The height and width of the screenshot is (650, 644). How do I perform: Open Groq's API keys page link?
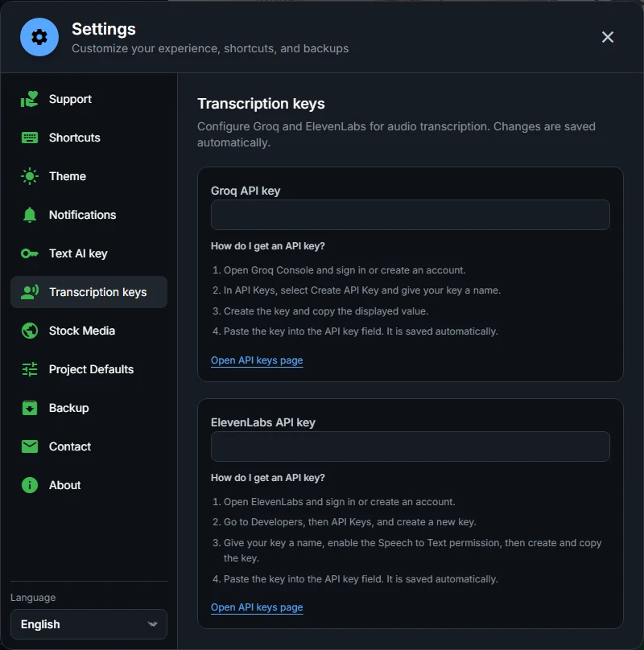coord(257,360)
